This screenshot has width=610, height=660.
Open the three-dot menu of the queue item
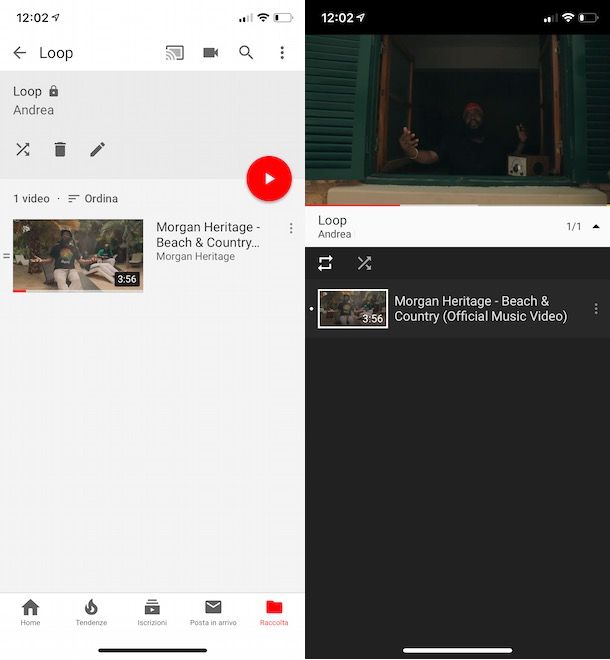(596, 309)
